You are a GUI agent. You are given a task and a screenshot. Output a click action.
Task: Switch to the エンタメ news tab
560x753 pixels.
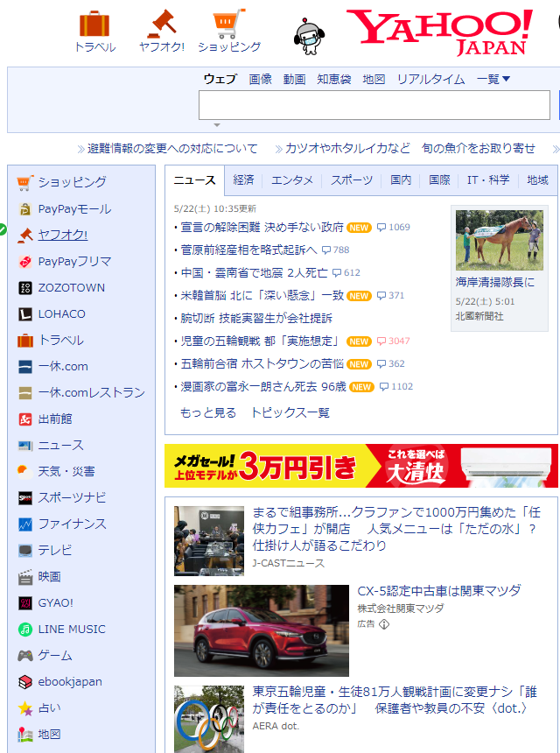[x=291, y=180]
